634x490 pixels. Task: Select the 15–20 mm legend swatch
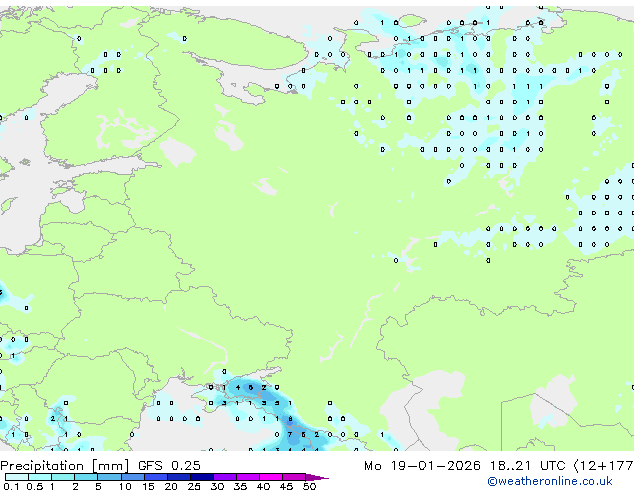[155, 477]
